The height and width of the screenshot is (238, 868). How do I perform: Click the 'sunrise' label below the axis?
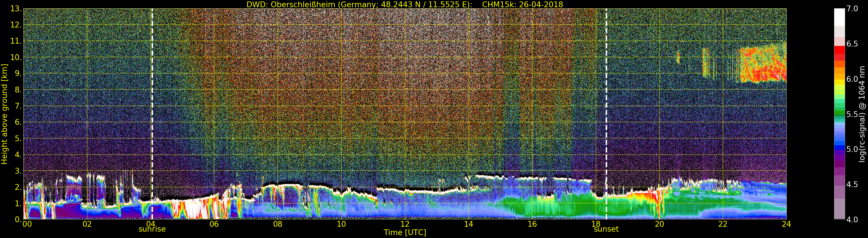tap(152, 229)
